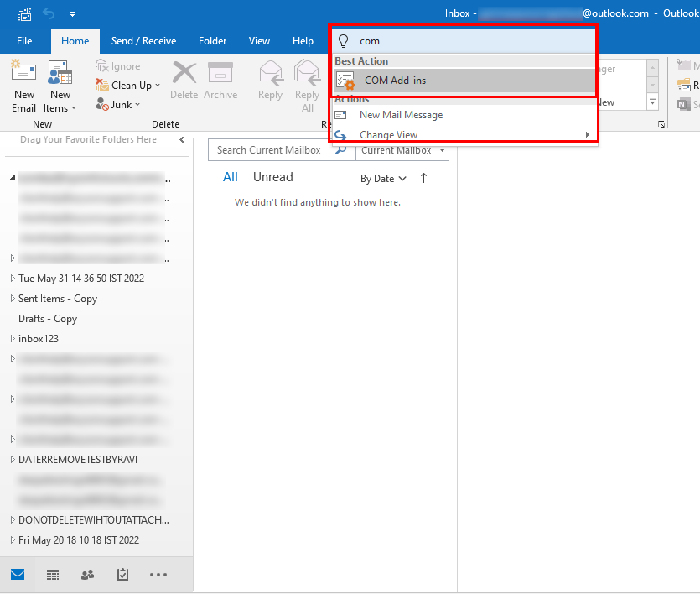Open People contacts from the navigation bar
The height and width of the screenshot is (594, 700).
tap(87, 575)
